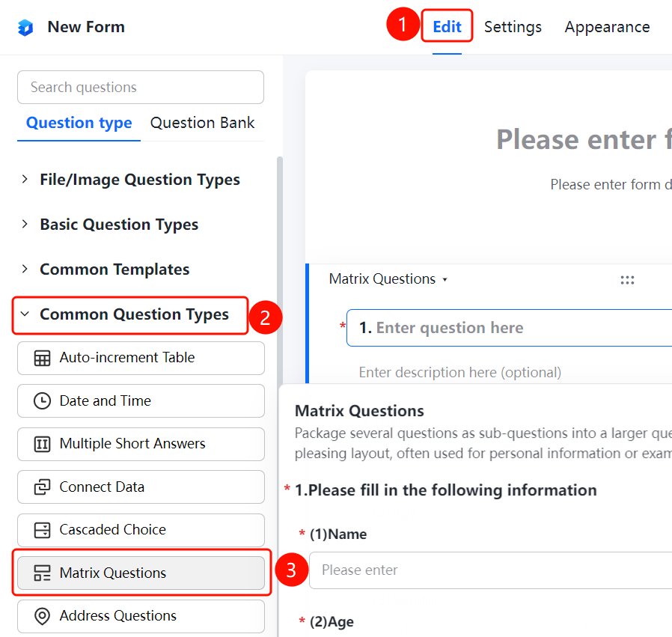Click the question description field
This screenshot has height=637, width=672.
460,373
